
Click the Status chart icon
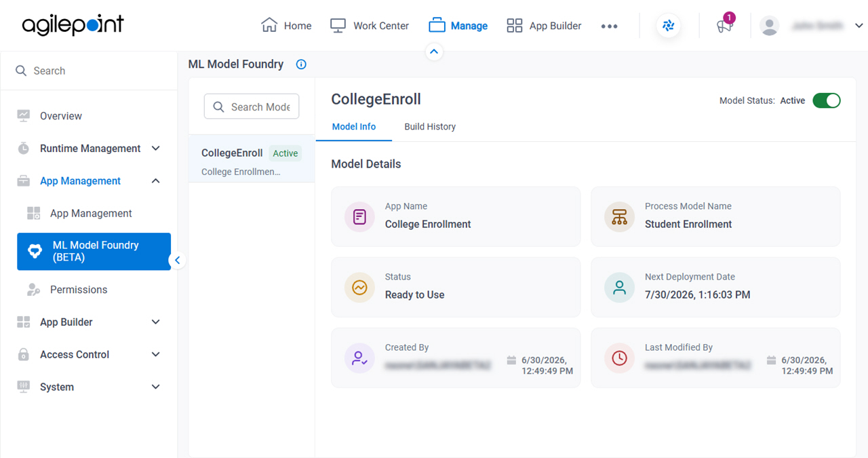(x=359, y=287)
